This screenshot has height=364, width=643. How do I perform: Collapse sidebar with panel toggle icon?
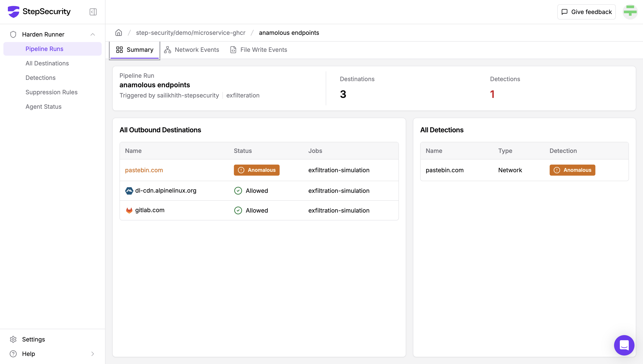(93, 12)
